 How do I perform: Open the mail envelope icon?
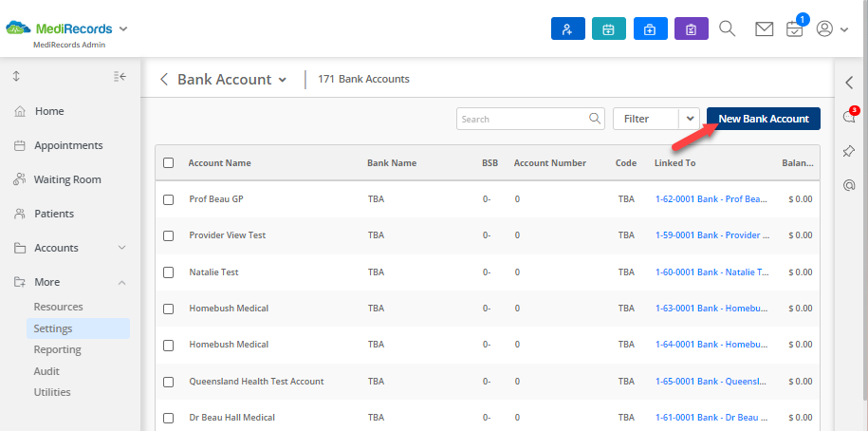(764, 28)
